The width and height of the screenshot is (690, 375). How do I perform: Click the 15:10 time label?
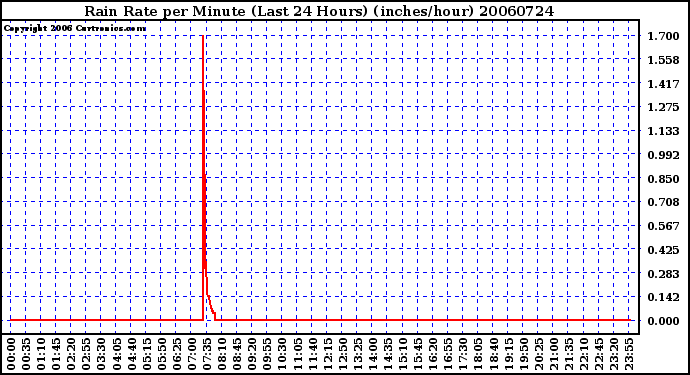(x=403, y=355)
